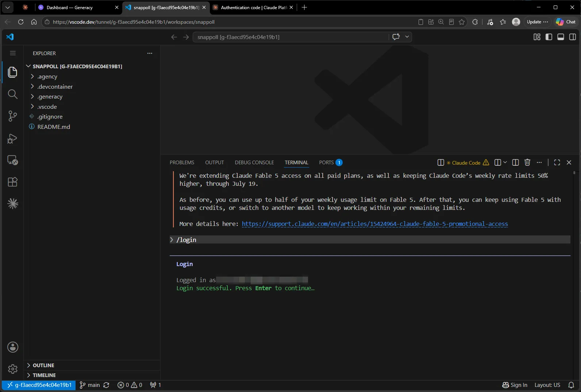
Task: Click Sign In in the status bar
Action: [515, 385]
